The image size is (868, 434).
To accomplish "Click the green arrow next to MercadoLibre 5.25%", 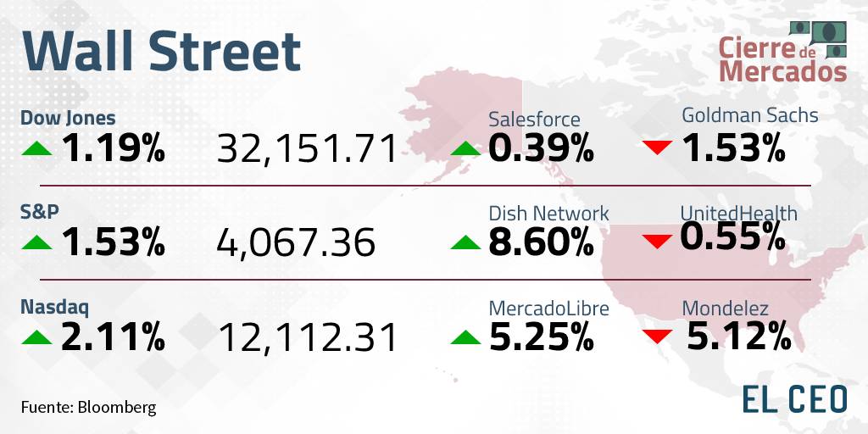I will pyautogui.click(x=465, y=337).
